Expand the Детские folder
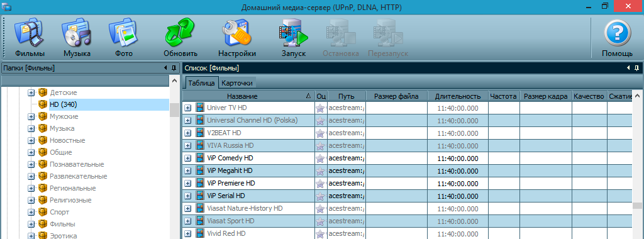644x239 pixels. 31,93
